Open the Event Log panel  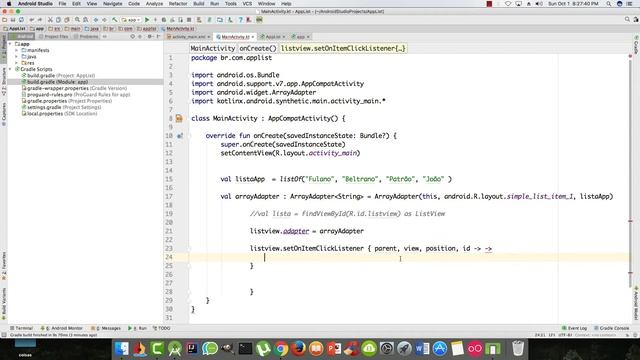point(575,328)
